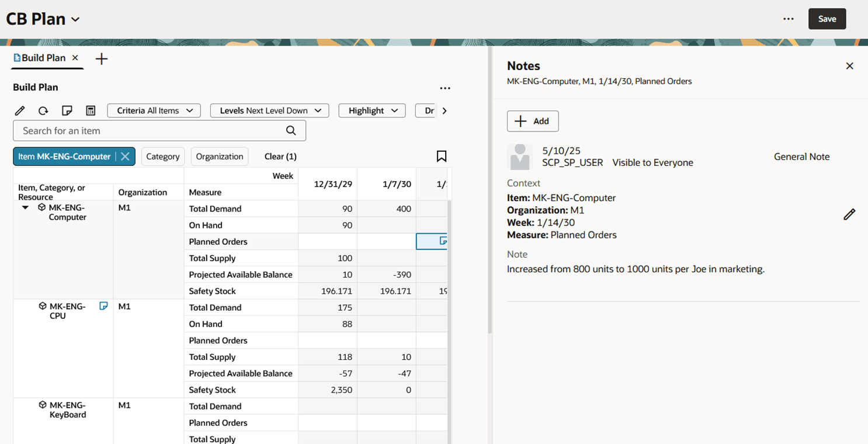Click the refresh icon in Build Plan toolbar
The image size is (868, 444).
(43, 110)
